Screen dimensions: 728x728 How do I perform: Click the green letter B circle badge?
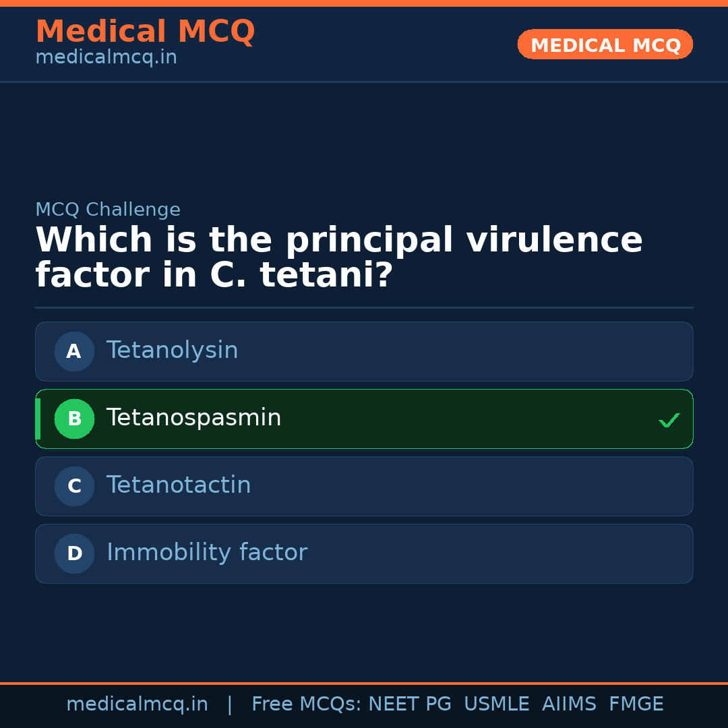74,419
